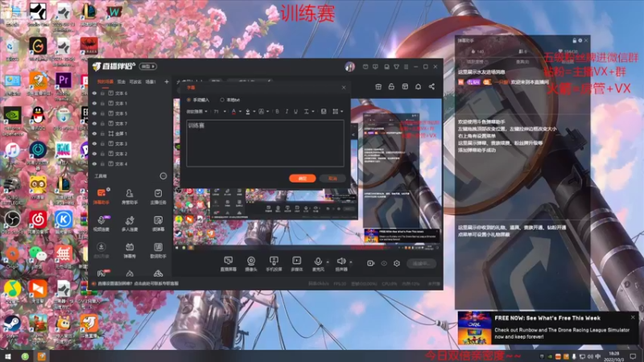Click the record camera icon beside settings
Image resolution: width=644 pixels, height=362 pixels.
click(370, 263)
